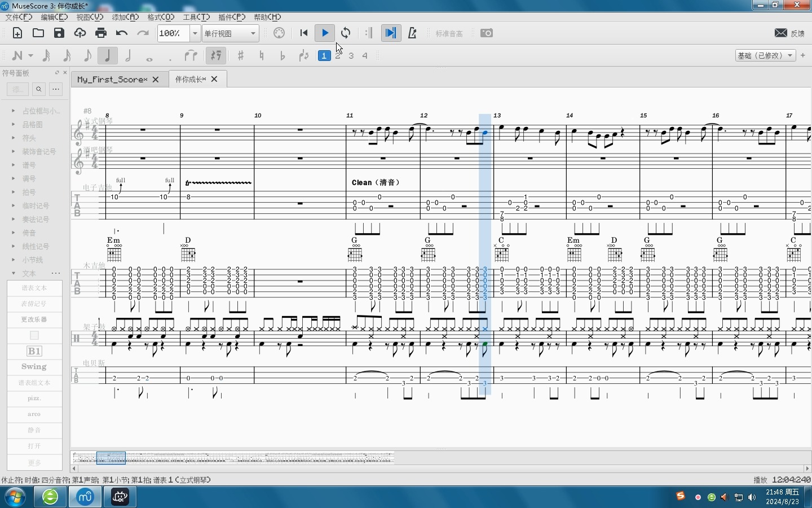Open a score file with the folder icon
The image size is (812, 508).
(38, 33)
